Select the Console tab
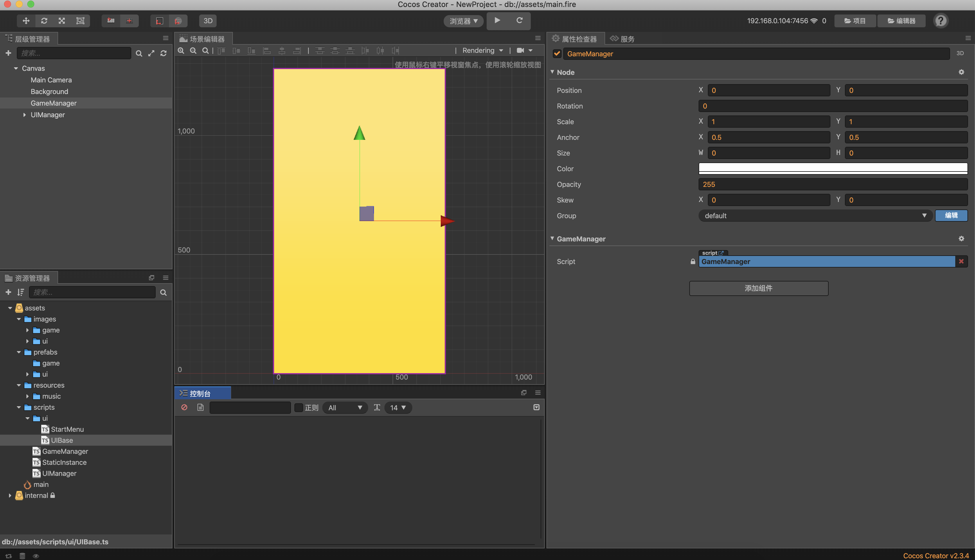The width and height of the screenshot is (975, 560). tap(203, 393)
